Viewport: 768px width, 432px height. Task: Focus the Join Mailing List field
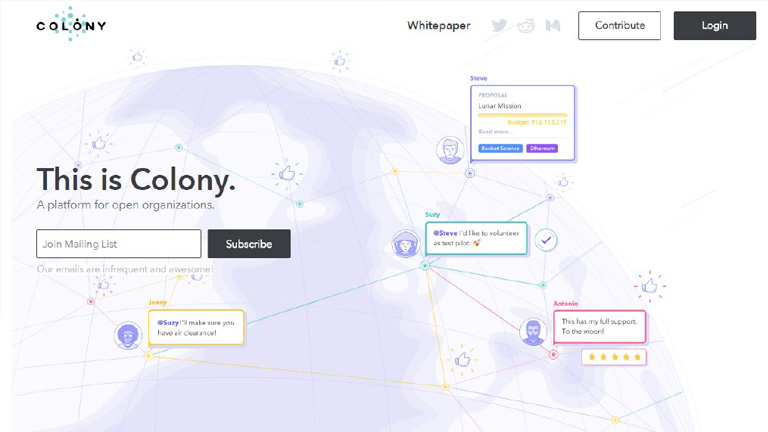[x=119, y=244]
